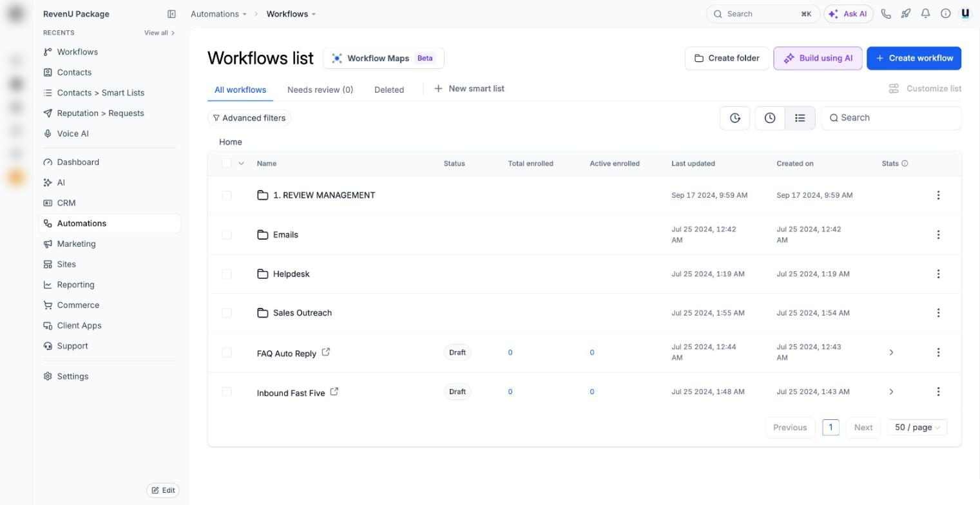The height and width of the screenshot is (505, 980).
Task: Check the 1. REVIEW MANAGEMENT row checkbox
Action: click(226, 195)
